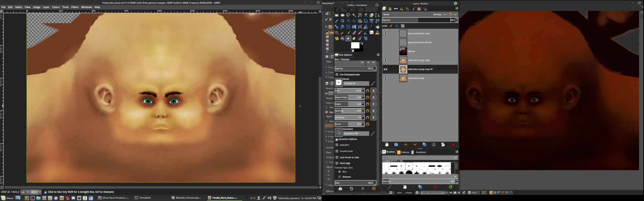The image size is (644, 201).
Task: Select the Zoom magnifier tool
Action: [342, 21]
